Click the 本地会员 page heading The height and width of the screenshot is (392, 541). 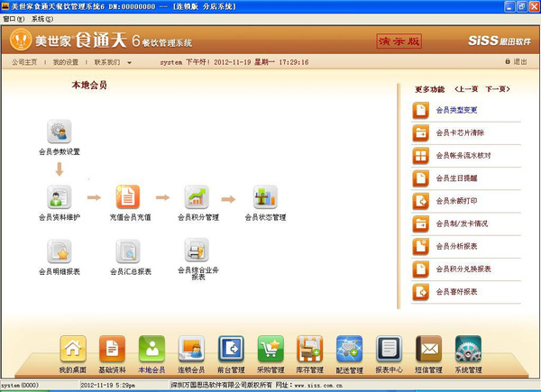click(x=89, y=85)
